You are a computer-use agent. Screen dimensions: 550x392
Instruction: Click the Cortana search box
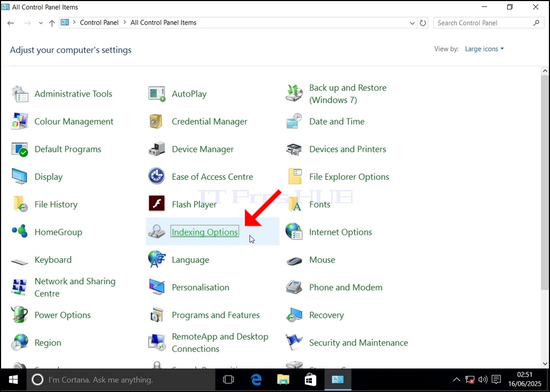[x=121, y=380]
